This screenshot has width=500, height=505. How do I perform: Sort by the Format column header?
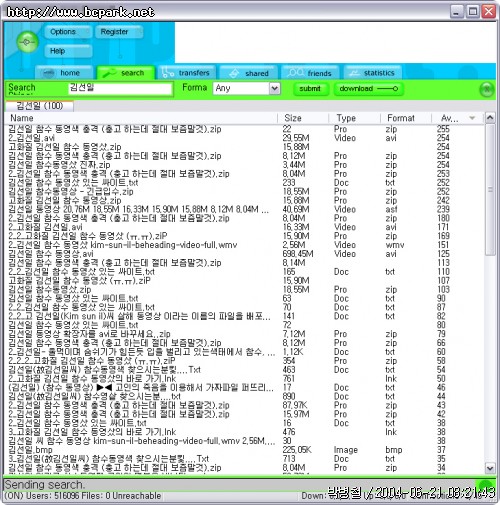pos(406,118)
